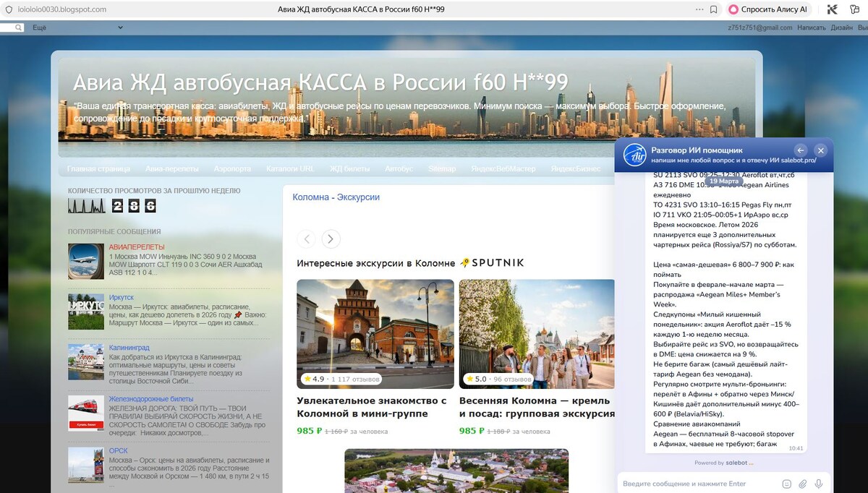Screen dimensions: 868x493
Task: Open the Весенняя Коломна group excursion photo
Action: tap(537, 334)
